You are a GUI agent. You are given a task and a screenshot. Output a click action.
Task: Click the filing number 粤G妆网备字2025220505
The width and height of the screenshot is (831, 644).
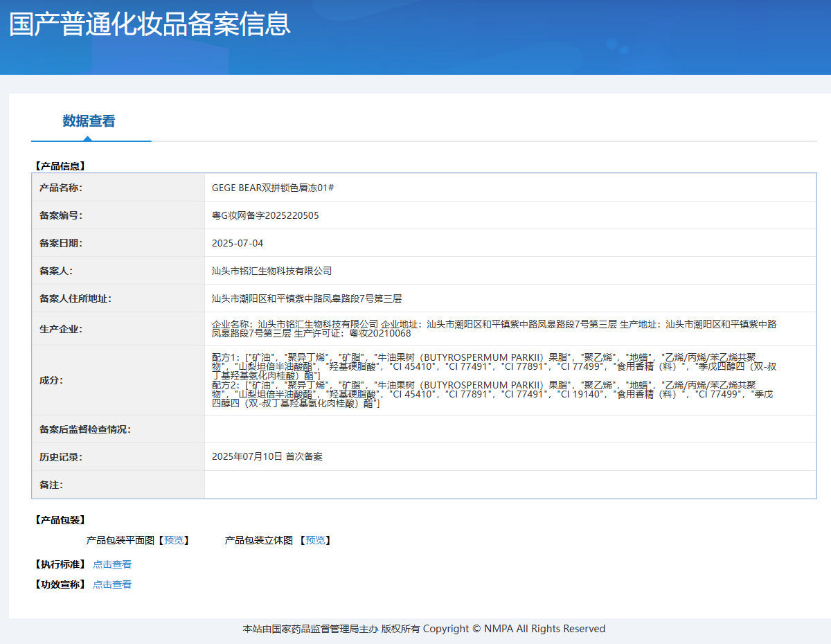(x=265, y=215)
